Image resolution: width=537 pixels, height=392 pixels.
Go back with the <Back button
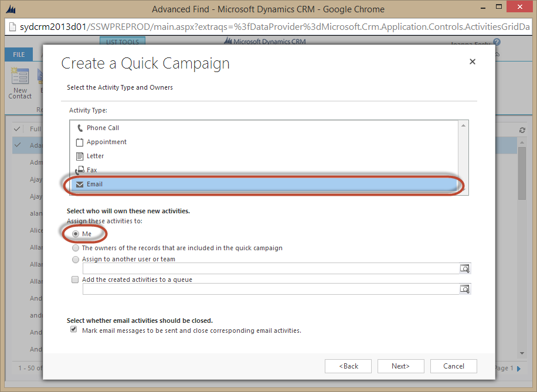point(348,366)
